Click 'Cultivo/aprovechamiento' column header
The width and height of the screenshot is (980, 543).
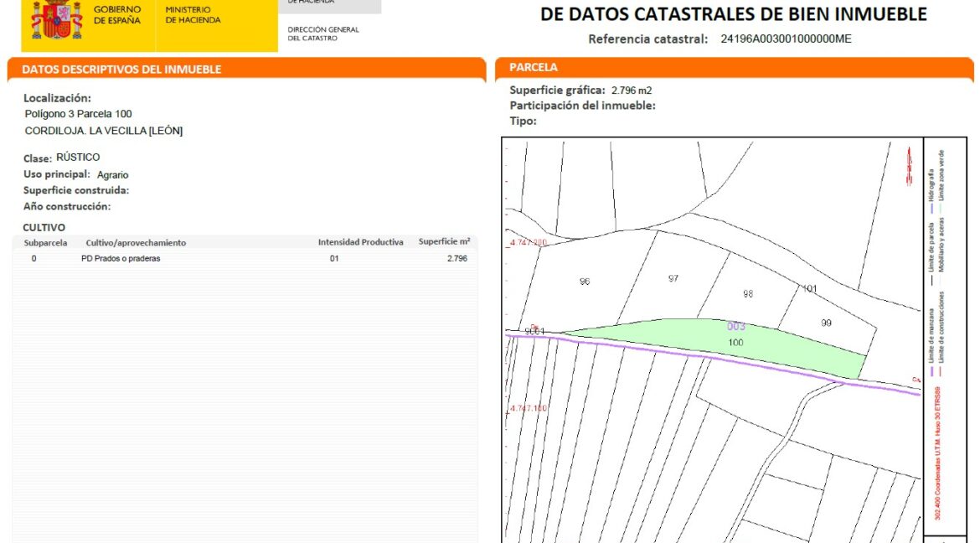click(x=136, y=243)
